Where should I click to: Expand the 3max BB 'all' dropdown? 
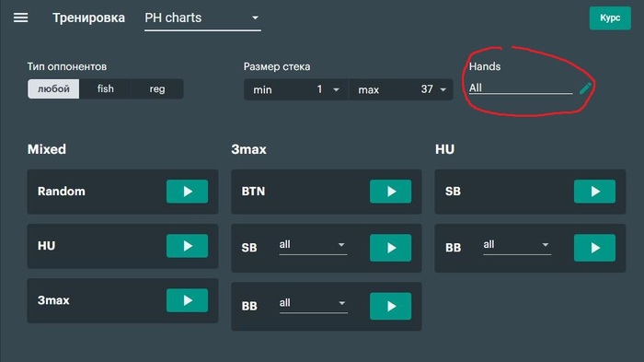[313, 304]
